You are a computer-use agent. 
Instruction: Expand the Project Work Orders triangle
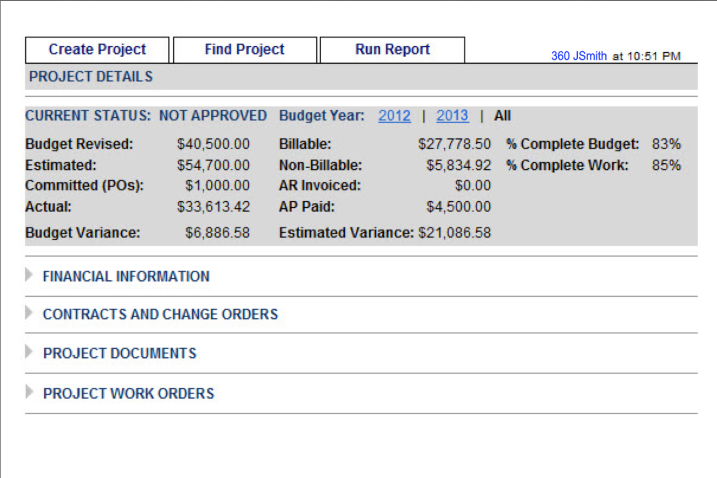(x=29, y=392)
